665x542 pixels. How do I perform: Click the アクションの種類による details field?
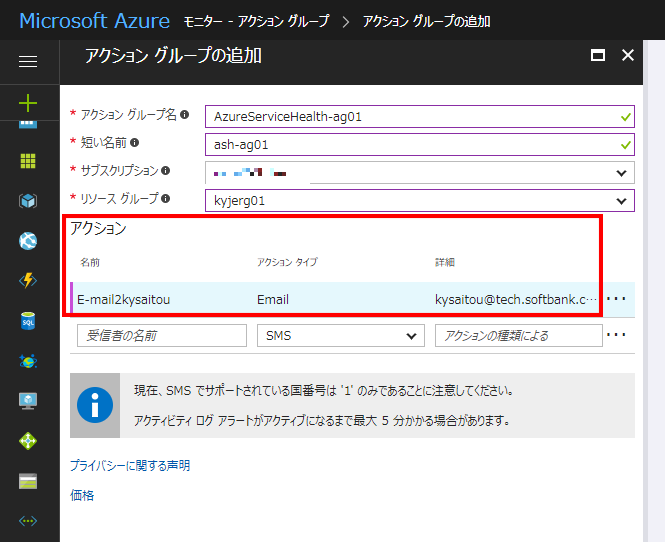click(x=519, y=336)
